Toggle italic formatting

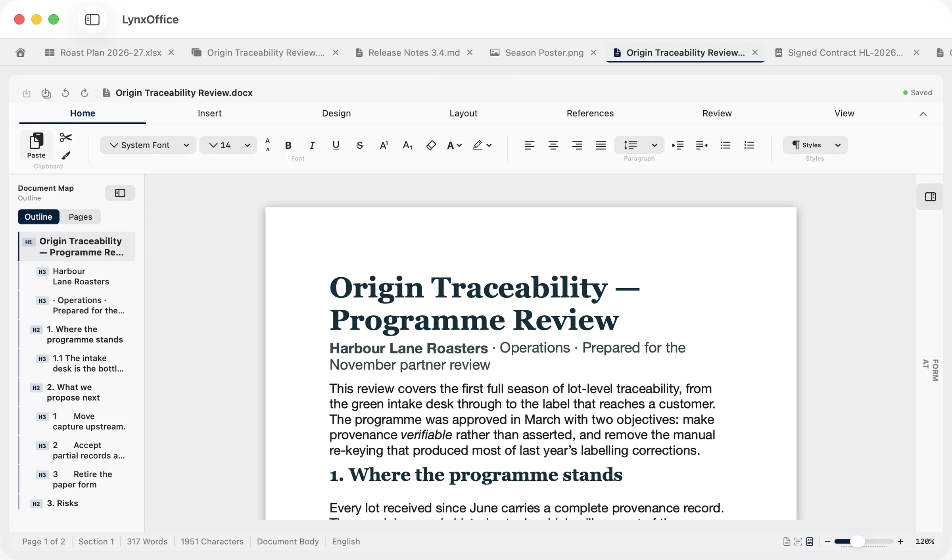[x=312, y=145]
